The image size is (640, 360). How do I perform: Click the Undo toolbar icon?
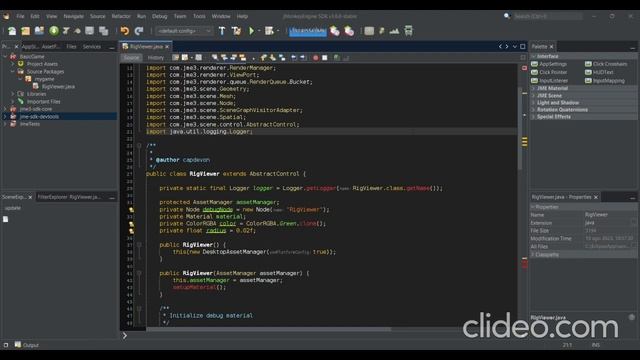point(124,31)
